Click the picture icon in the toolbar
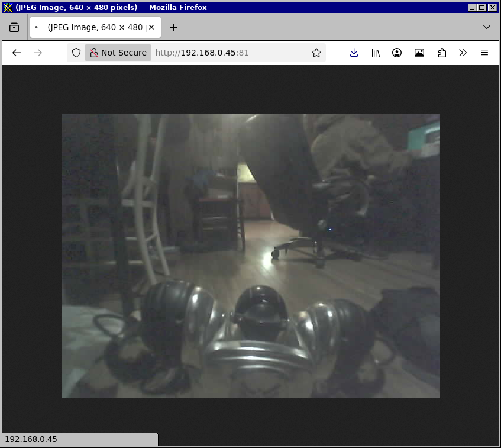 tap(419, 53)
